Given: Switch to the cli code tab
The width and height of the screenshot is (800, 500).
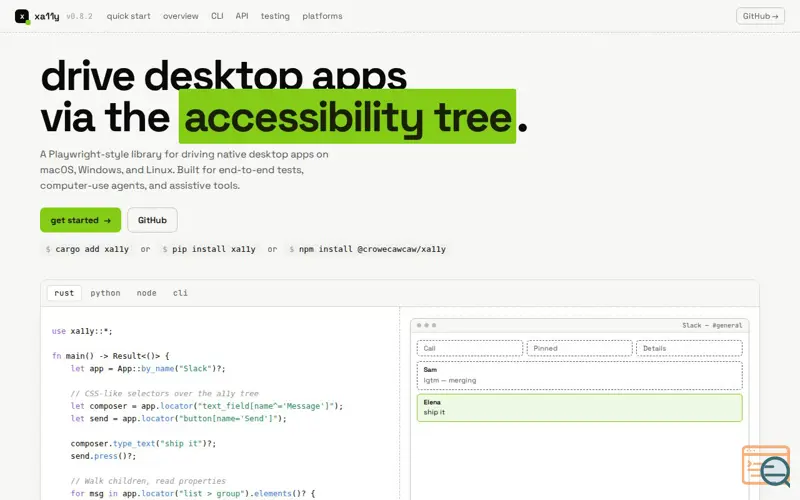Looking at the screenshot, I should click(180, 293).
